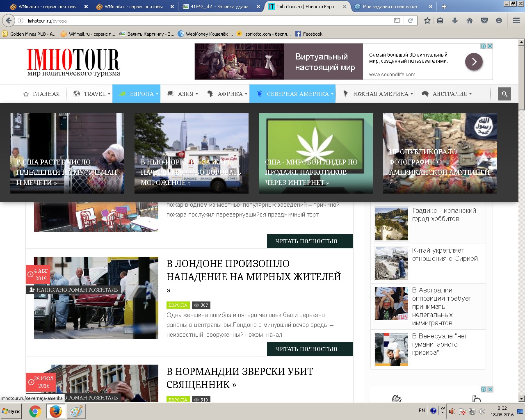525x420 pixels.
Task: Open the Hello chat smiley icon
Action: [x=499, y=21]
